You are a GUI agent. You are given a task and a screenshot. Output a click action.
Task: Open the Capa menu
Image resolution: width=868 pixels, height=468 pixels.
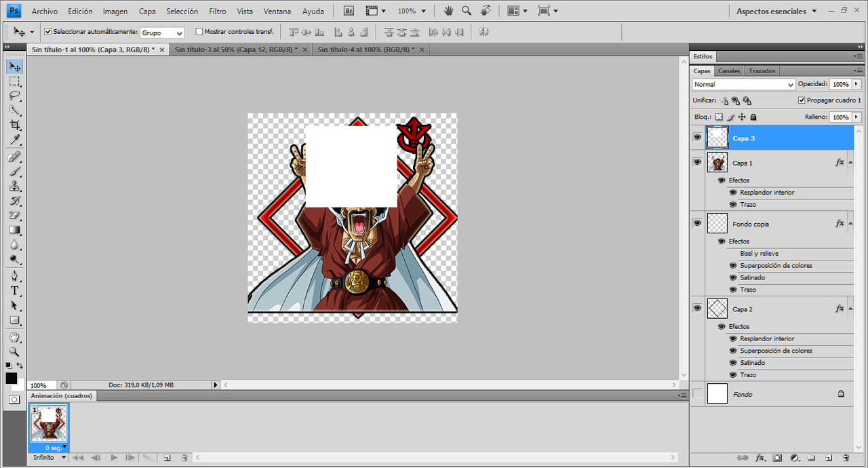click(x=147, y=12)
